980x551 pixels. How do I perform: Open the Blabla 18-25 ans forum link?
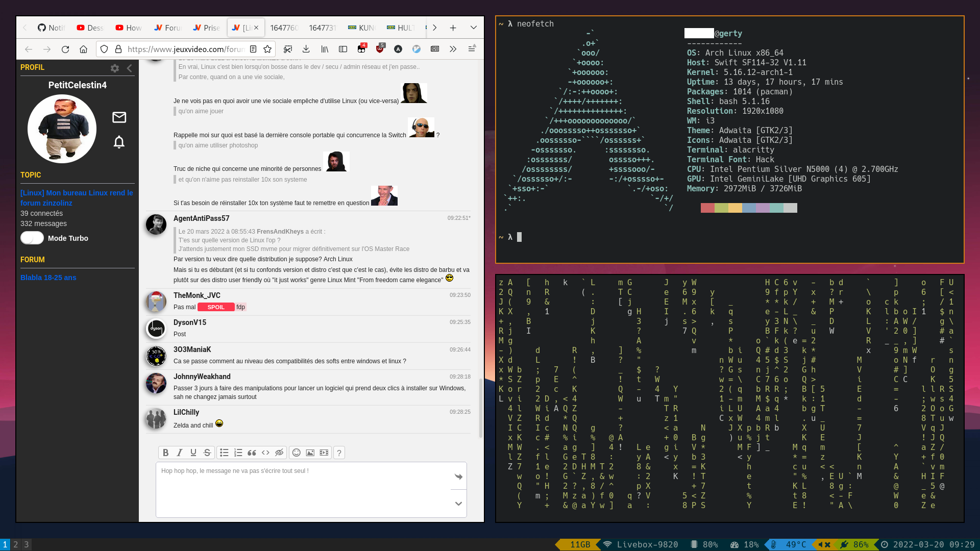[48, 278]
